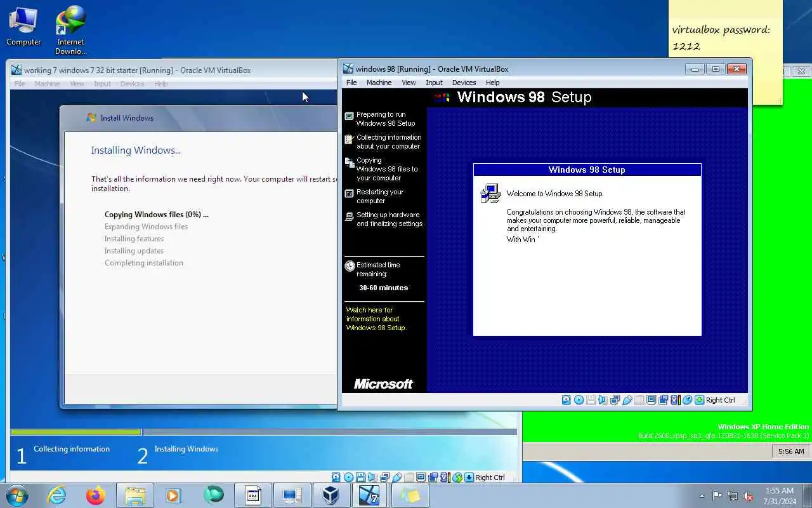Click mouse integration icon in windows 98 status bar
The image size is (812, 508).
(x=687, y=400)
